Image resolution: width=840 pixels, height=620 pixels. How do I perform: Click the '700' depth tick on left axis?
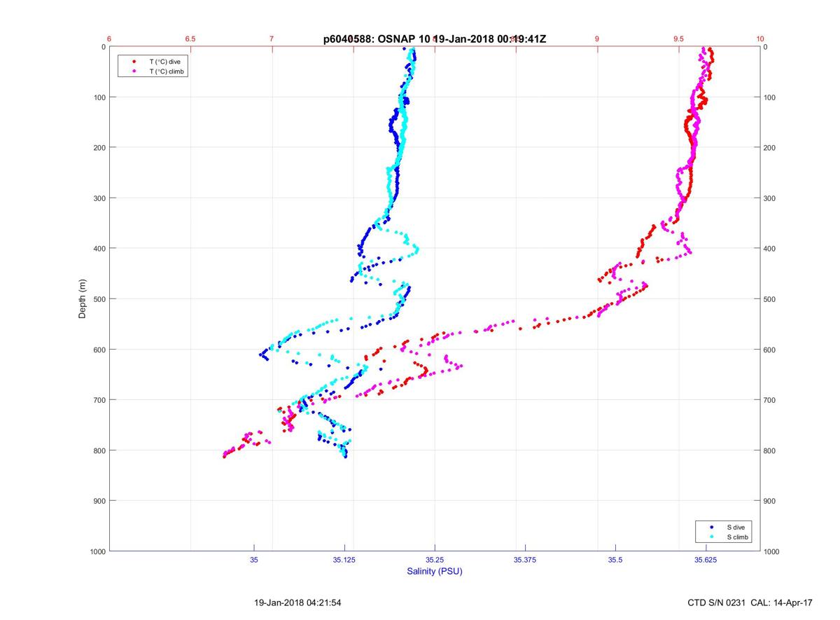click(x=98, y=400)
